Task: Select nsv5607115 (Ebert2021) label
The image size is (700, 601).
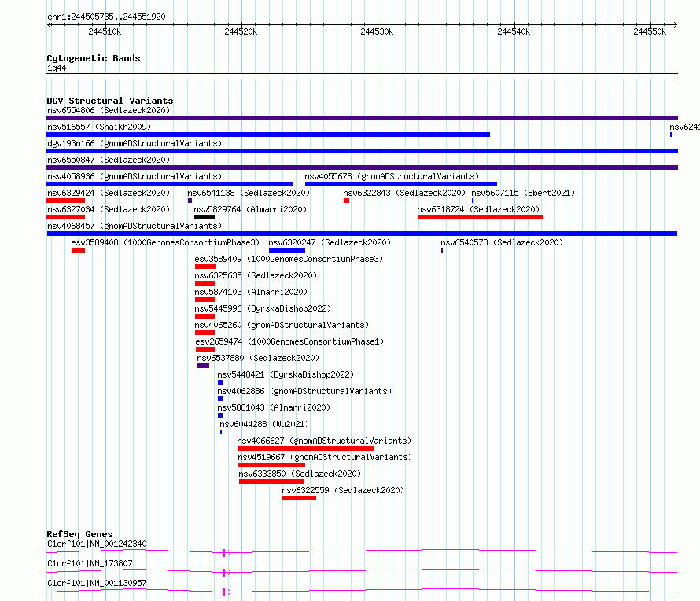Action: pos(523,193)
